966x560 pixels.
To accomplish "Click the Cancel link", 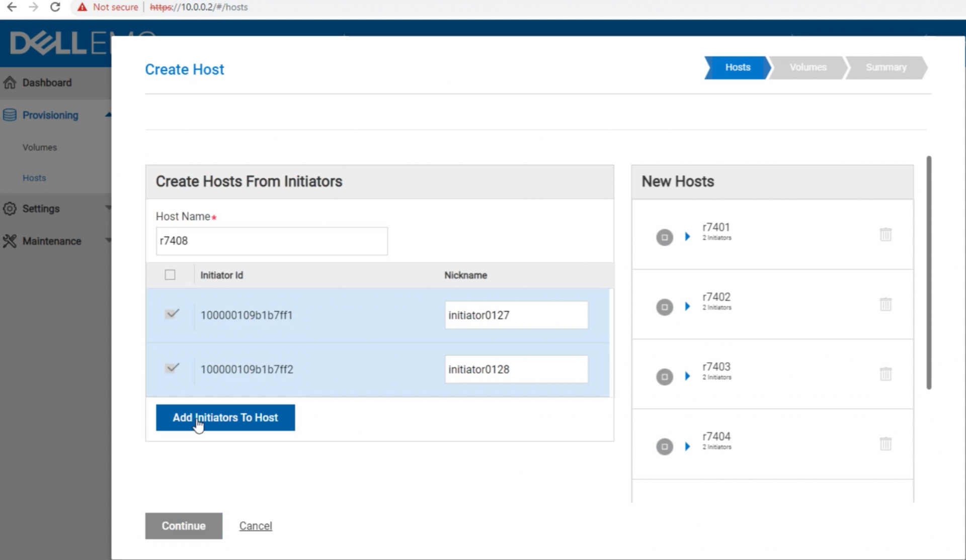I will [256, 526].
